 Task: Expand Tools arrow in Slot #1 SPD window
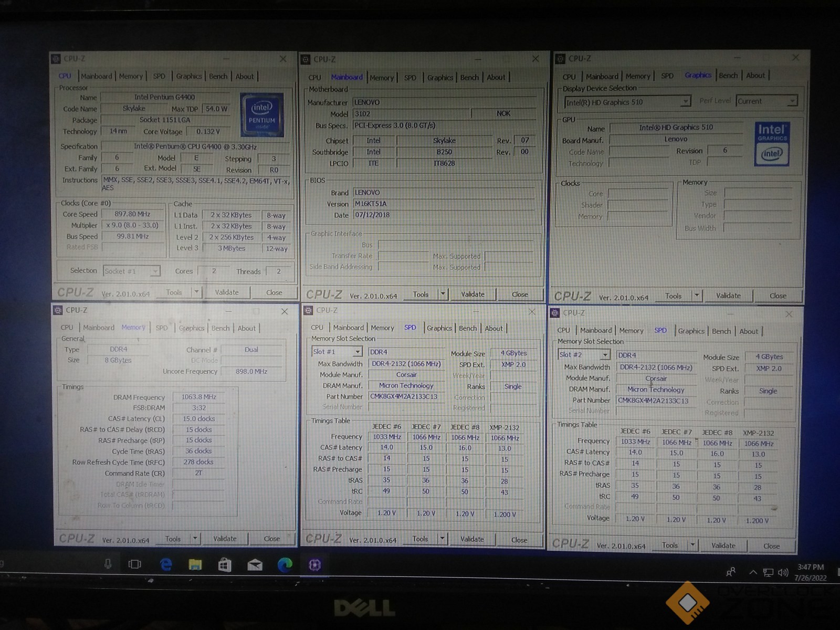[x=442, y=539]
